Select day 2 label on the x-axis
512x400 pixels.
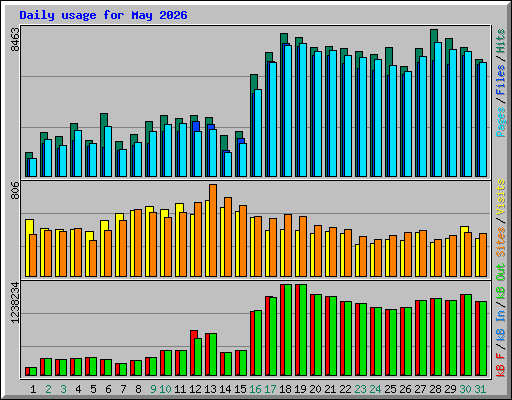click(48, 389)
